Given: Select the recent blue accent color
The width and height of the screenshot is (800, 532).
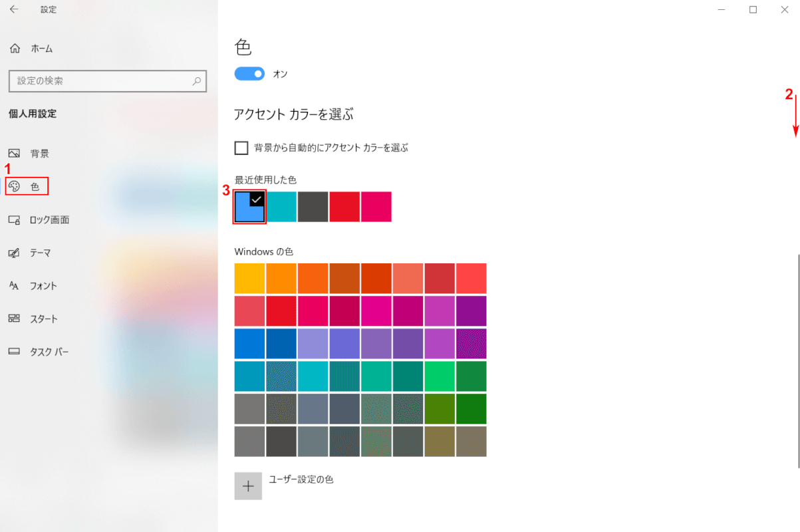Looking at the screenshot, I should (x=250, y=207).
